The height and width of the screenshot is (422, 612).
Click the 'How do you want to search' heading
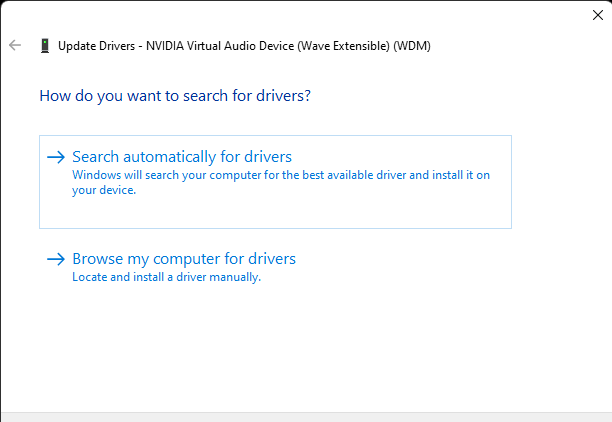[175, 96]
